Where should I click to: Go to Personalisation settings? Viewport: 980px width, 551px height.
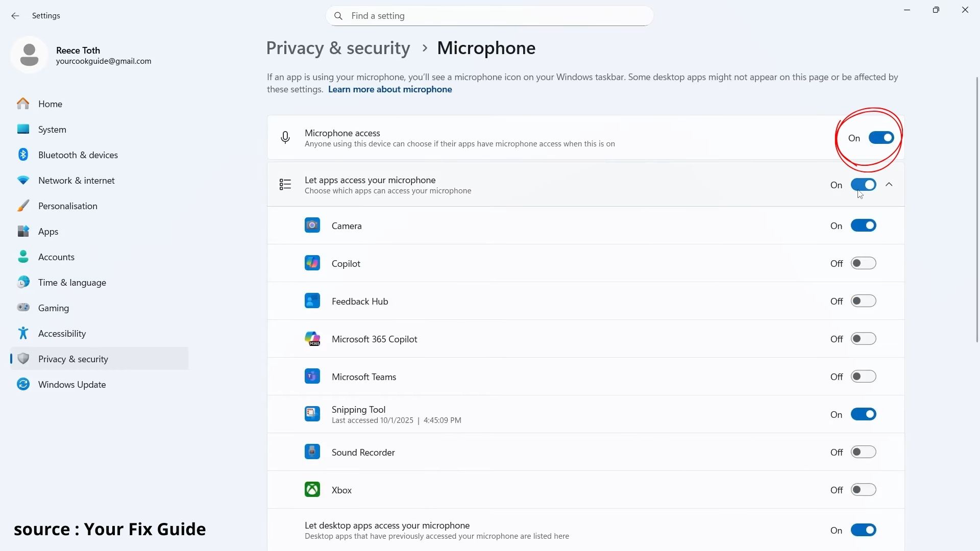(x=100, y=206)
